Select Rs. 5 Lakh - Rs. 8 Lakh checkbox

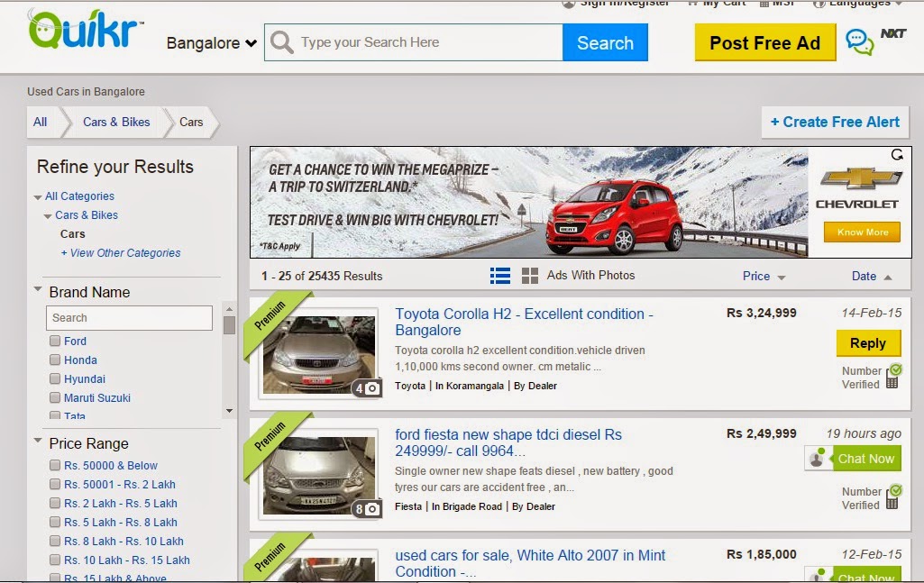pos(55,522)
